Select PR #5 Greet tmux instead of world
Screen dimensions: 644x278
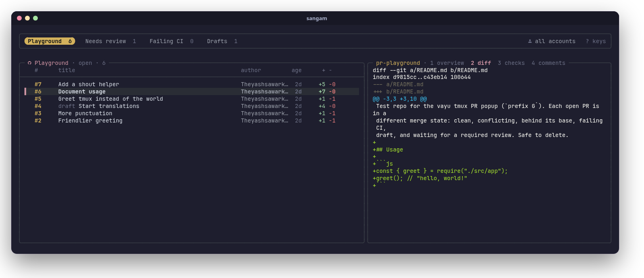coord(192,99)
